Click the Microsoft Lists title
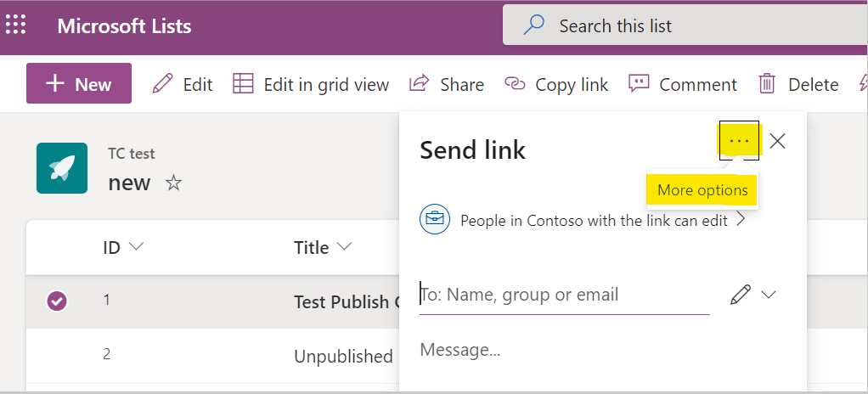This screenshot has height=394, width=868. click(125, 26)
